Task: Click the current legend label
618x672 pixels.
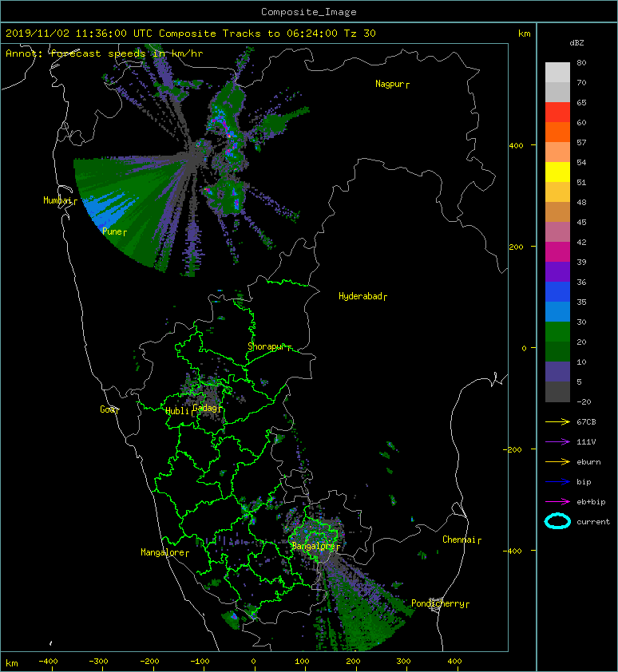Action: click(593, 522)
